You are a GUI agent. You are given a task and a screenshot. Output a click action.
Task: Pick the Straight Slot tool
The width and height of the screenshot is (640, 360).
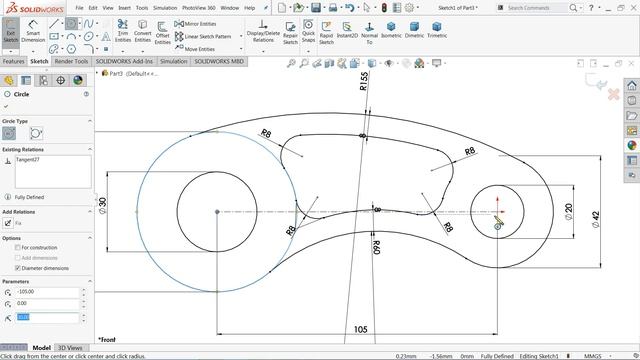[54, 49]
